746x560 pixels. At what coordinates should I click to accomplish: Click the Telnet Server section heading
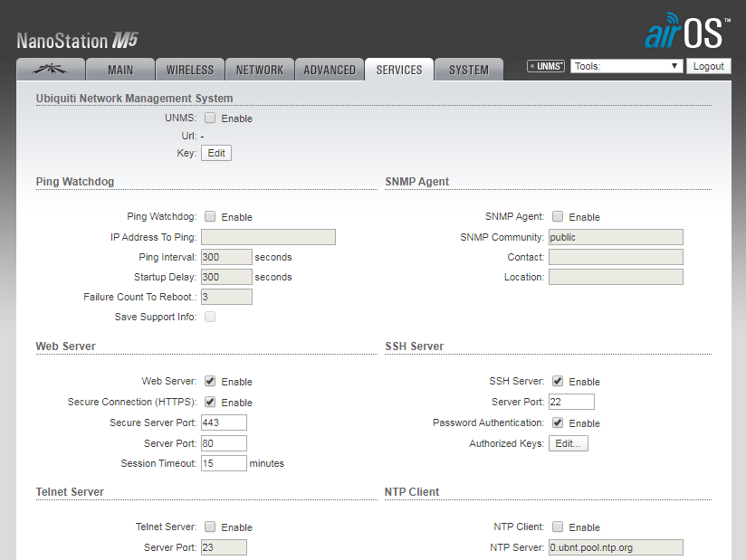tap(70, 491)
